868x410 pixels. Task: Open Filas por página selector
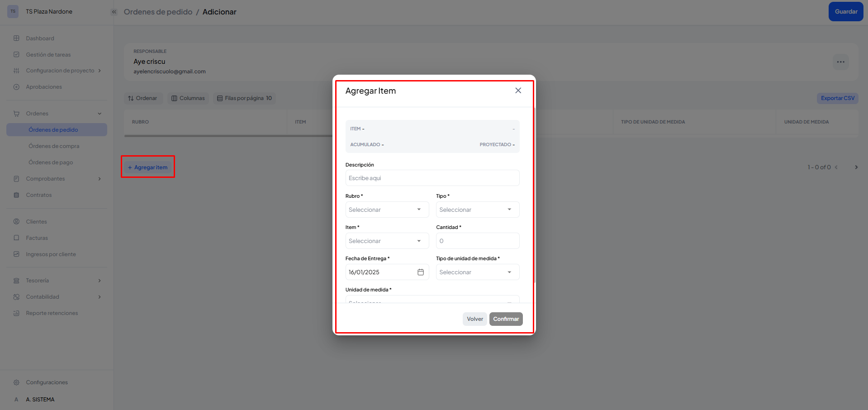(244, 98)
